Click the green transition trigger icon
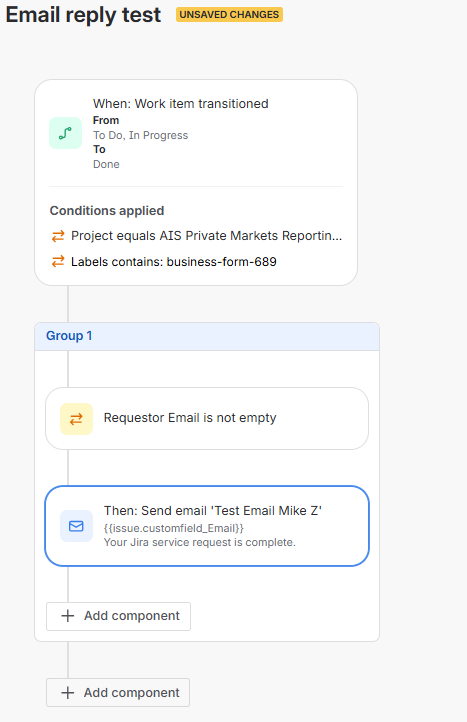467x722 pixels. 65,133
